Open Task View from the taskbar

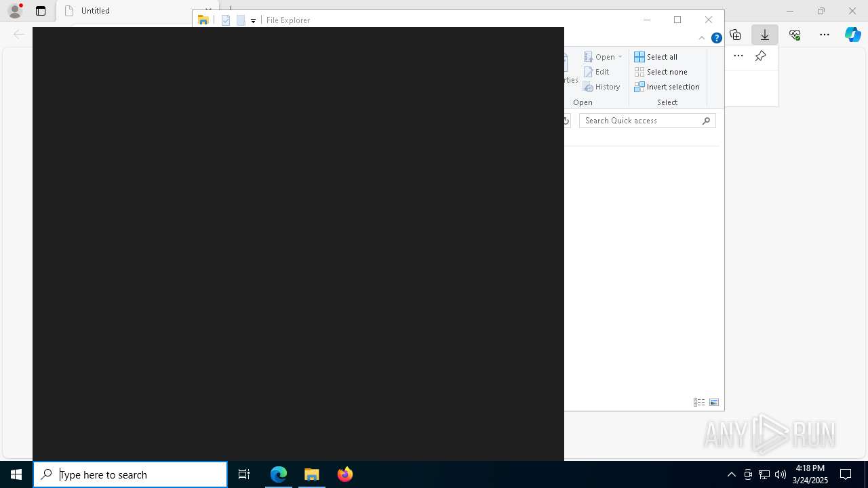point(244,474)
